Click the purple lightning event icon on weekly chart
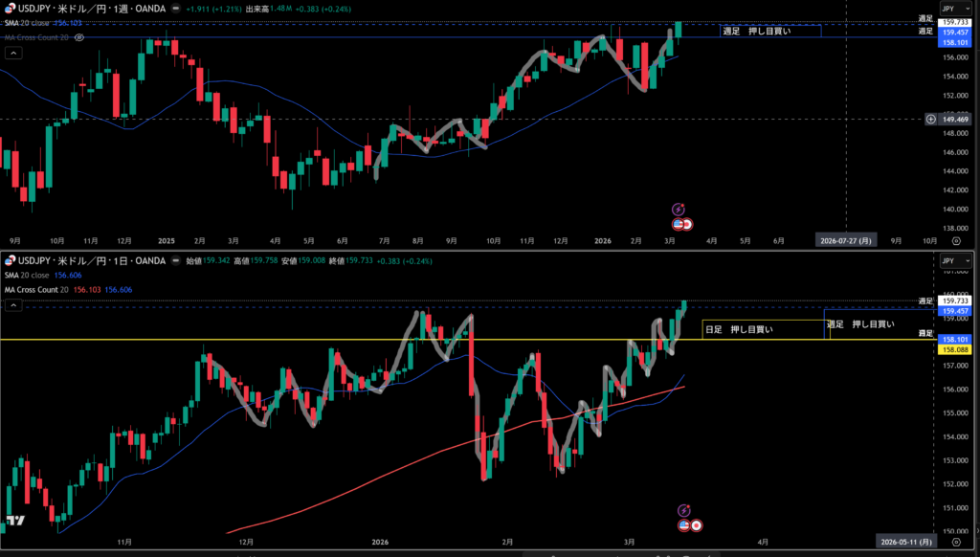This screenshot has height=557, width=980. tap(679, 209)
